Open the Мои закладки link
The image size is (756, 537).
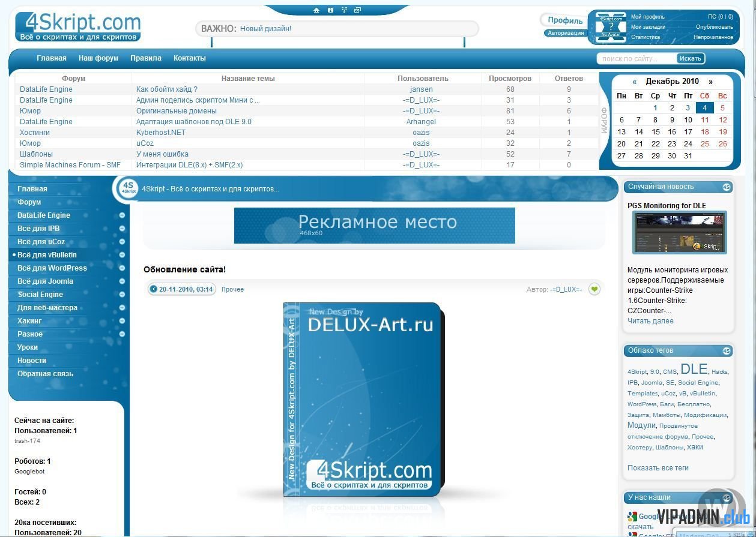(648, 27)
